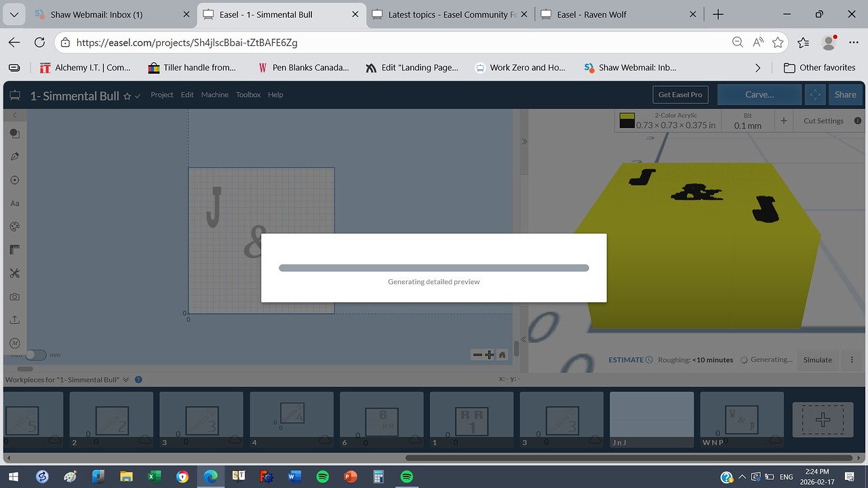Viewport: 868px width, 488px height.
Task: Open the Import file tool
Action: click(14, 319)
